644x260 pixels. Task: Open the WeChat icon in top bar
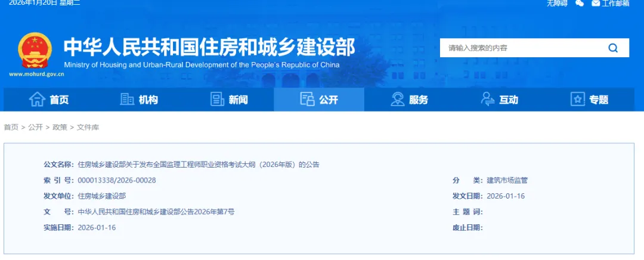point(580,4)
